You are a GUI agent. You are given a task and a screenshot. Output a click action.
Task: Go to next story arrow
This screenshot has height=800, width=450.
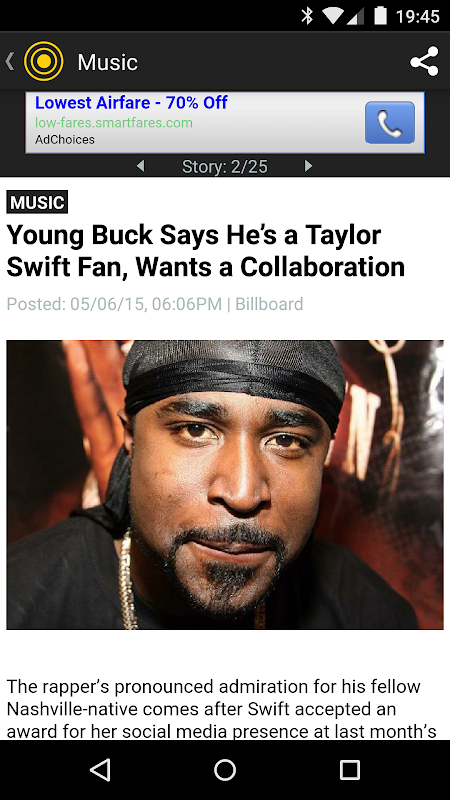[x=308, y=166]
